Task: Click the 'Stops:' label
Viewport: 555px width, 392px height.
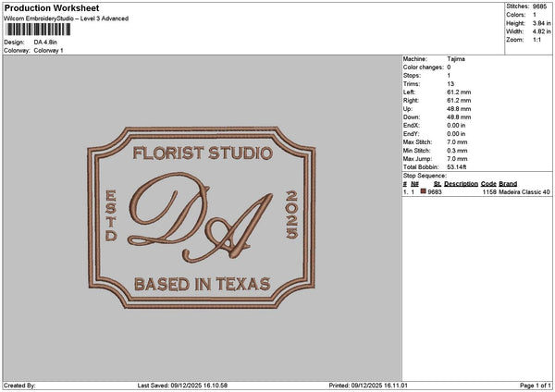Action: click(x=412, y=76)
